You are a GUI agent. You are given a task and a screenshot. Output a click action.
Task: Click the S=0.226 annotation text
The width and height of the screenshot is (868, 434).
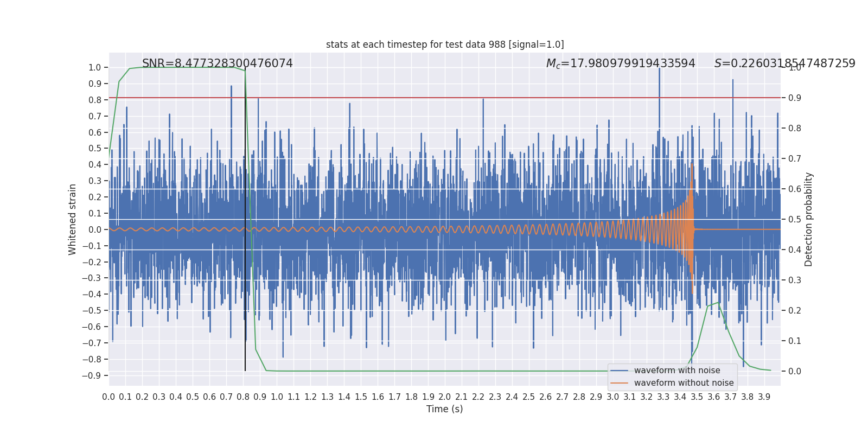[784, 63]
